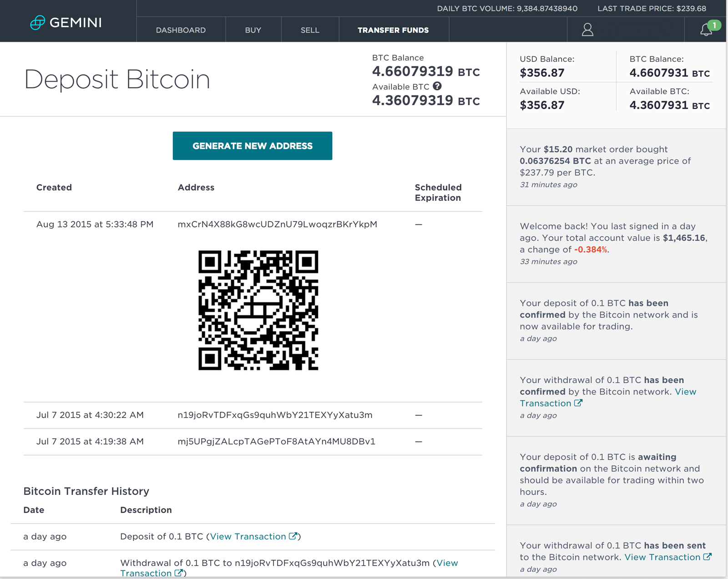
Task: Click the Last Trade Price $239.68 text
Action: (x=652, y=9)
